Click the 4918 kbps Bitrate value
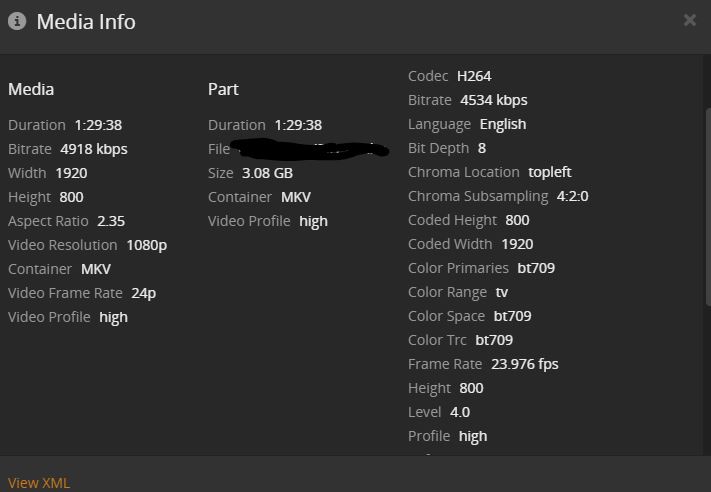 [94, 149]
